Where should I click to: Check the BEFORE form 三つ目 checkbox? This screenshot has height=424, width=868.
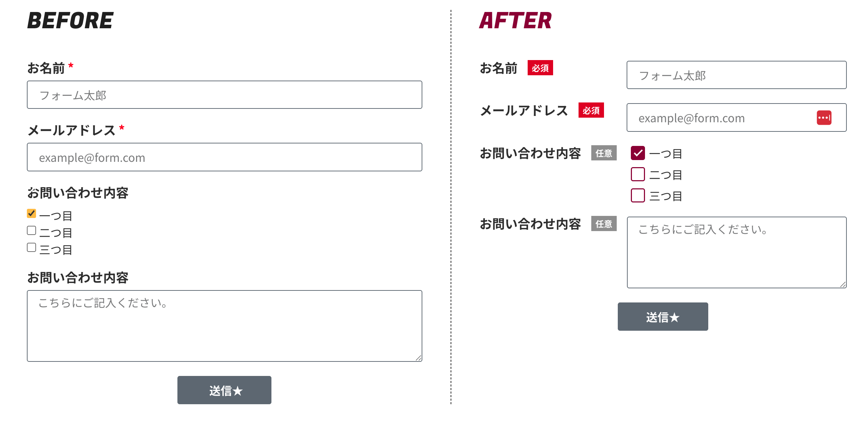click(x=31, y=247)
